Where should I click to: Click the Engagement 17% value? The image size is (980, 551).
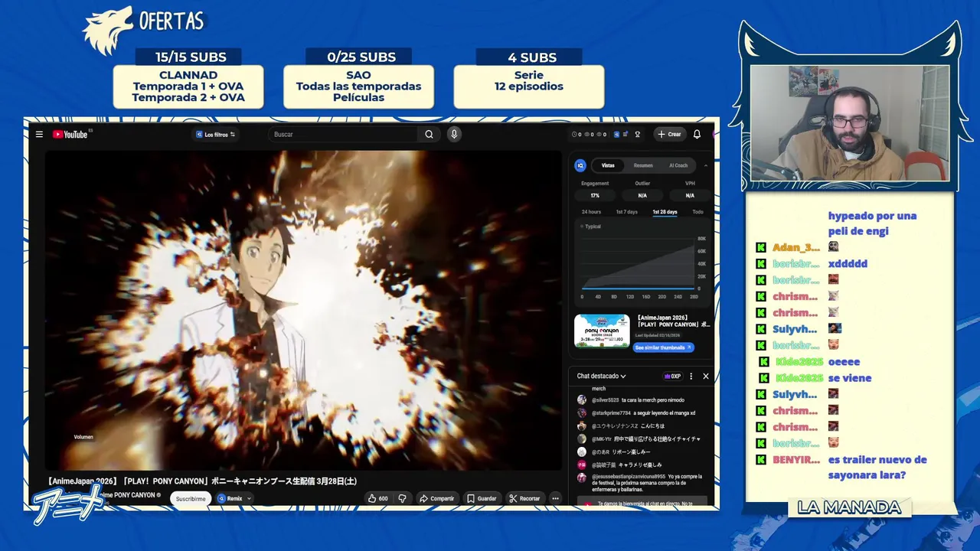(595, 196)
